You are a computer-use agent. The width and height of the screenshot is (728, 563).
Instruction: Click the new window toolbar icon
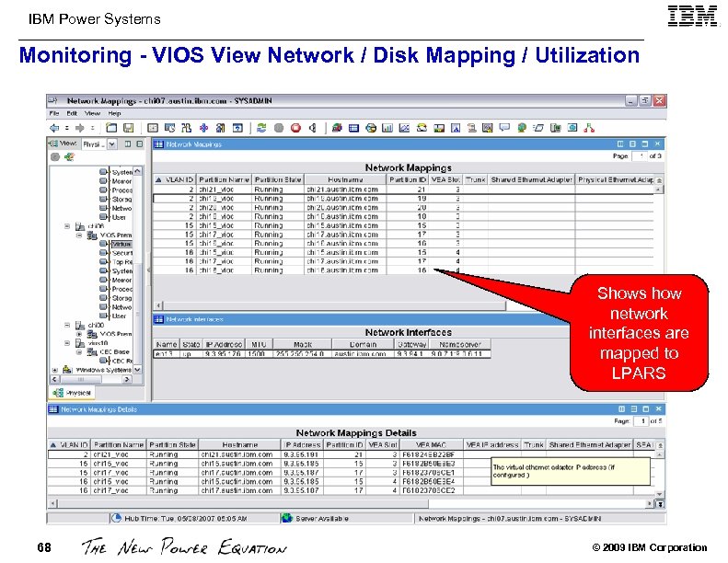click(111, 128)
